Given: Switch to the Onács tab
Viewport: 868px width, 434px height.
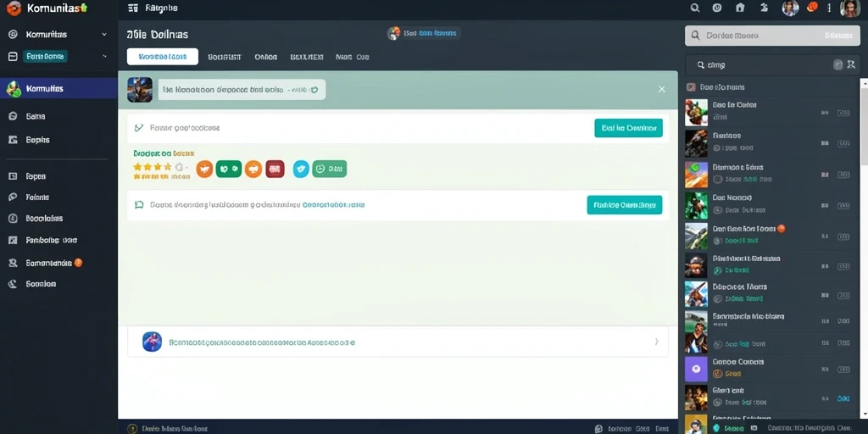Looking at the screenshot, I should tap(265, 57).
